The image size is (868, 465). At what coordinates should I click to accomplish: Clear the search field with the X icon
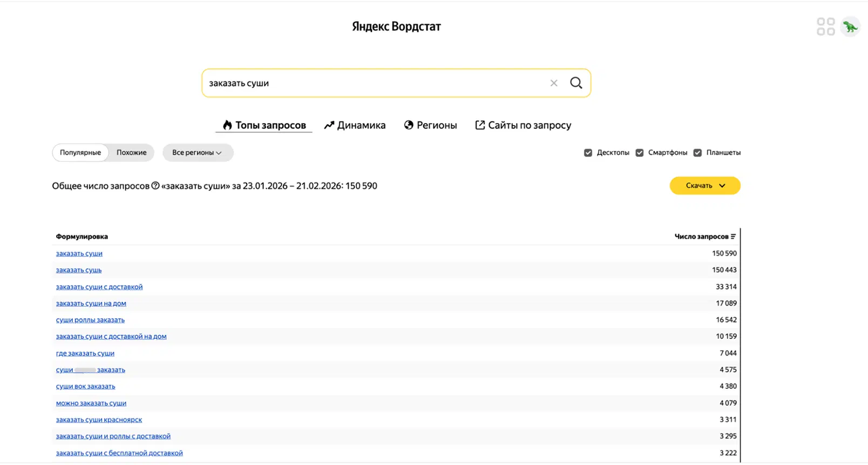click(553, 83)
